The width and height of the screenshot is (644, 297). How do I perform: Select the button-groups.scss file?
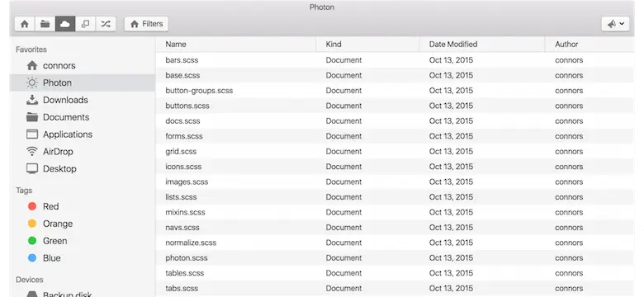tap(395, 91)
